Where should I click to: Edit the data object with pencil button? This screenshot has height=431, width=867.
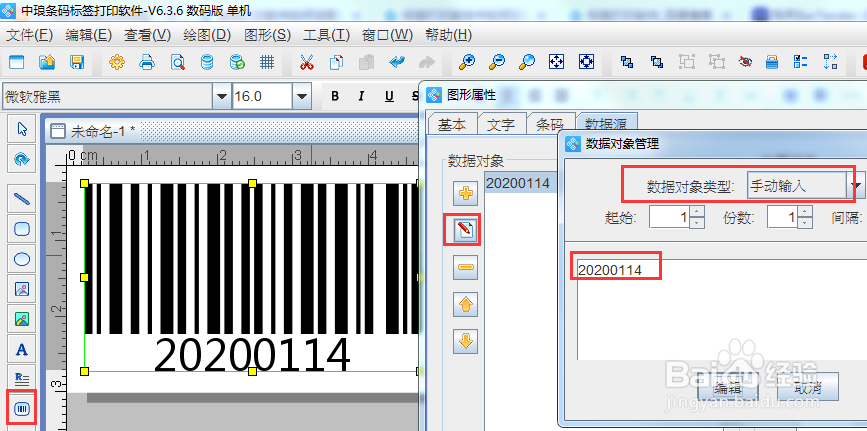click(x=466, y=231)
